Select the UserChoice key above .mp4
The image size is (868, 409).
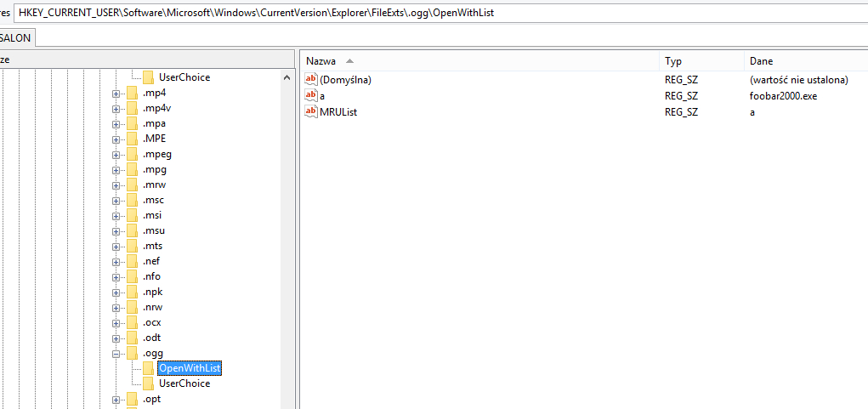click(184, 77)
